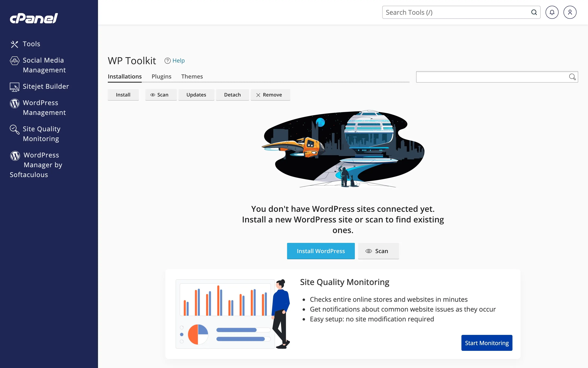The width and height of the screenshot is (588, 368).
Task: Click the WordPress Management logo icon
Action: click(x=14, y=103)
